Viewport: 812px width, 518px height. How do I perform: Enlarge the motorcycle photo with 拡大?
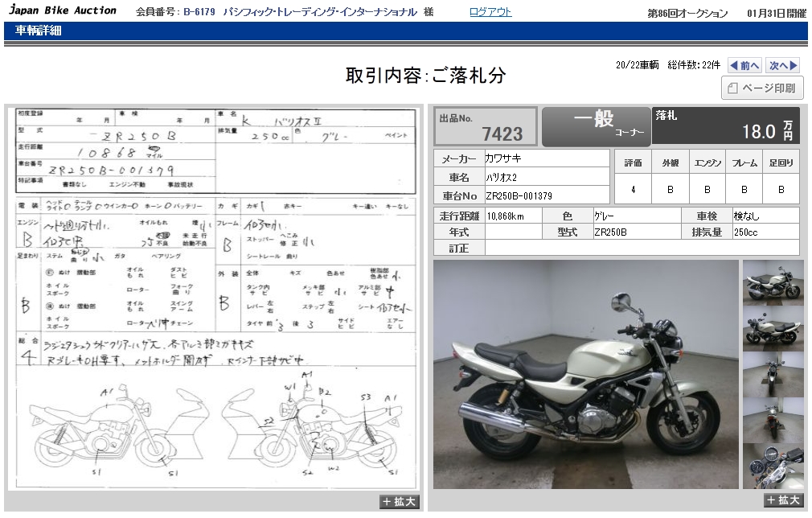783,500
